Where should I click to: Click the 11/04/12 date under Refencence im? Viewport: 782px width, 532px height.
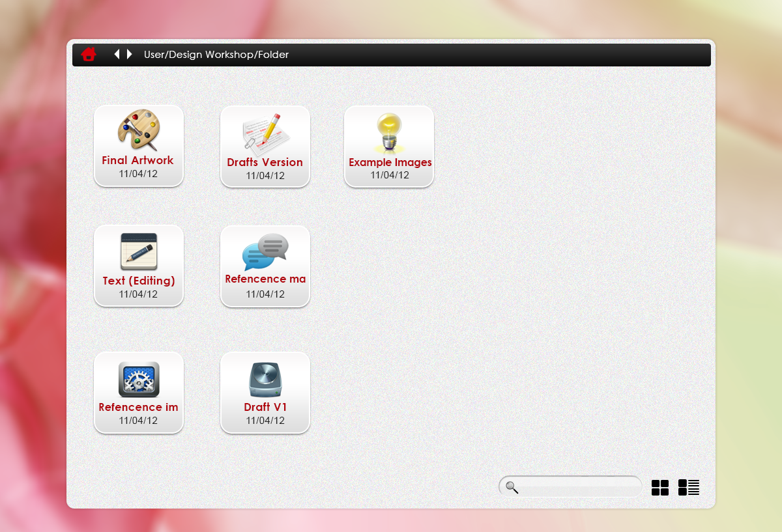tap(138, 421)
